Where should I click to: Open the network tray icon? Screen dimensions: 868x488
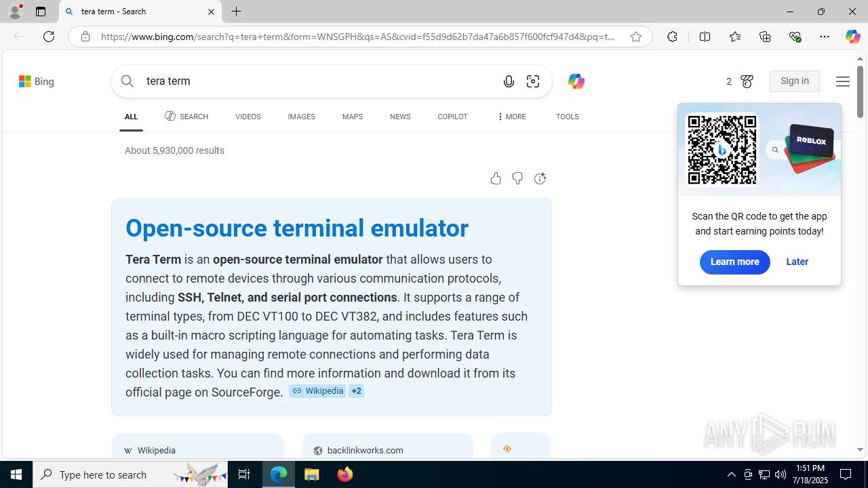pos(764,474)
